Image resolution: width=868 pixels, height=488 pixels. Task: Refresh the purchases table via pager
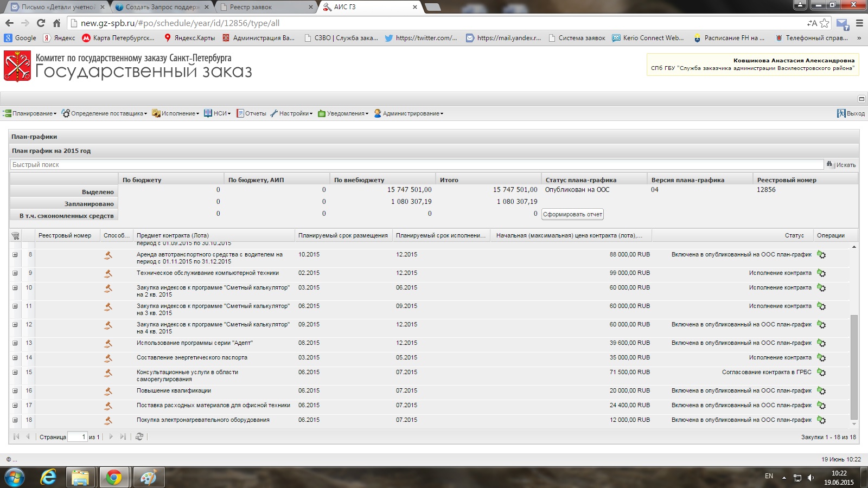pos(139,436)
